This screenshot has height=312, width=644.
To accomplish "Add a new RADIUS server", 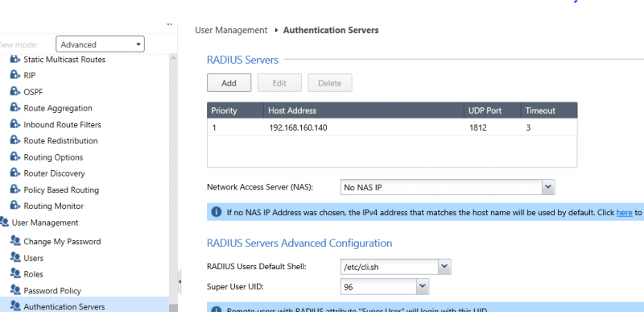I will click(229, 82).
